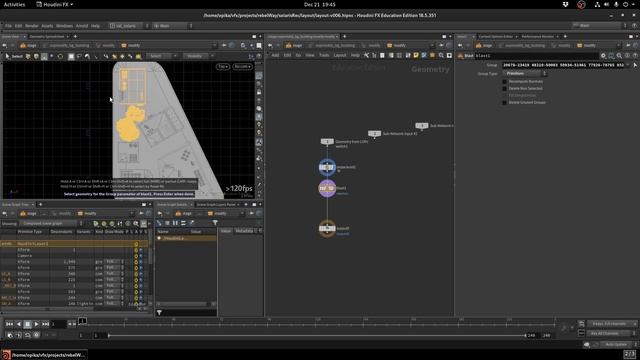This screenshot has width=640, height=360.
Task: Toggle the real-time playback icon
Action: click(36, 335)
